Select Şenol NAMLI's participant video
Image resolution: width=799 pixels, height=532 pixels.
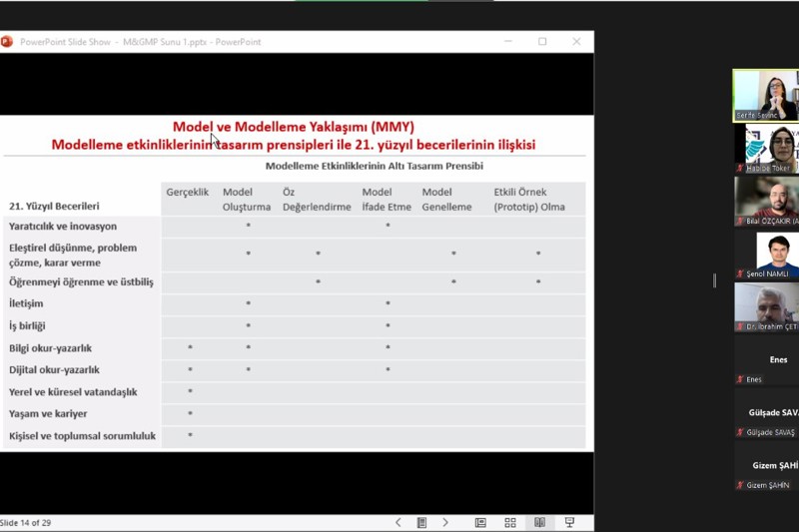tap(766, 256)
